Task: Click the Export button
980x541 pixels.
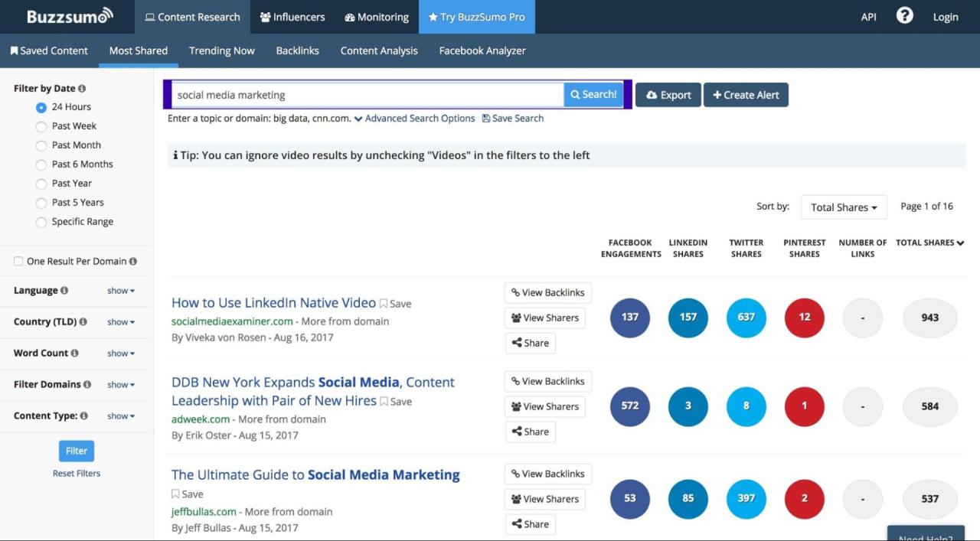Action: [x=668, y=95]
